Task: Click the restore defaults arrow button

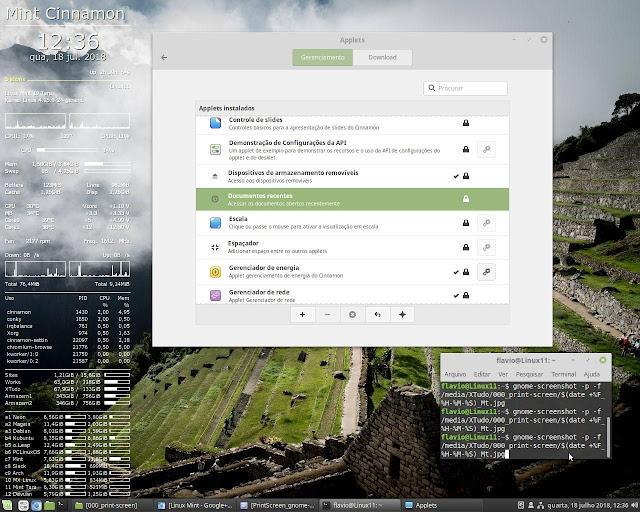Action: (x=378, y=314)
